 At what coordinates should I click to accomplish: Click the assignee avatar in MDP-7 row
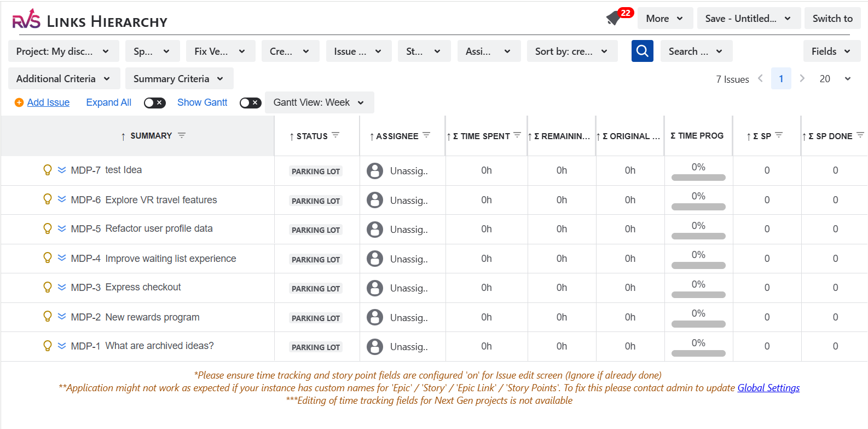[x=375, y=171]
